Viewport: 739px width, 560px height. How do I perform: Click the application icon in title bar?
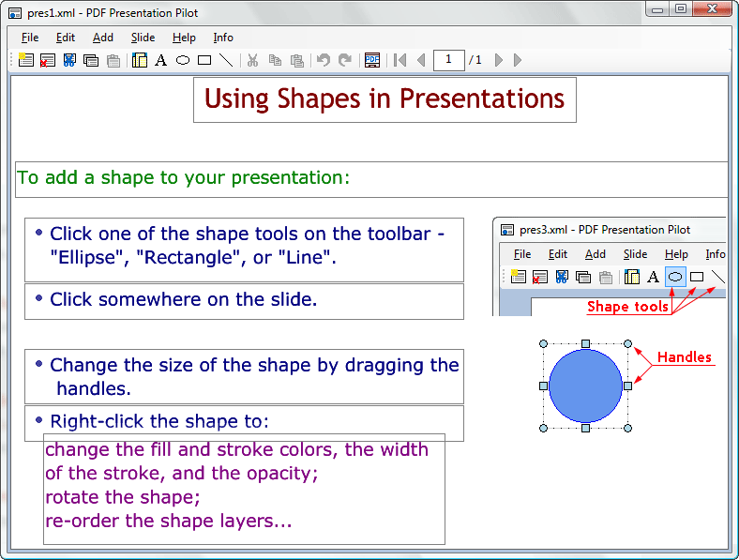pyautogui.click(x=15, y=13)
